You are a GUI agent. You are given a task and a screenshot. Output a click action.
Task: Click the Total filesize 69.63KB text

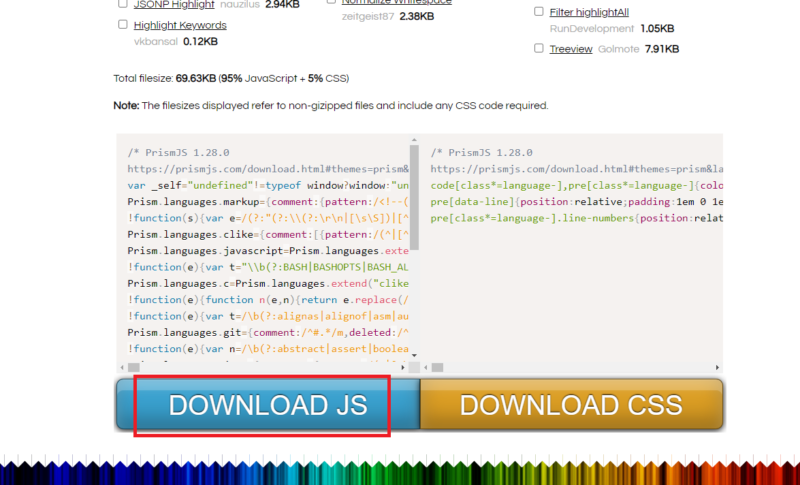pos(231,79)
